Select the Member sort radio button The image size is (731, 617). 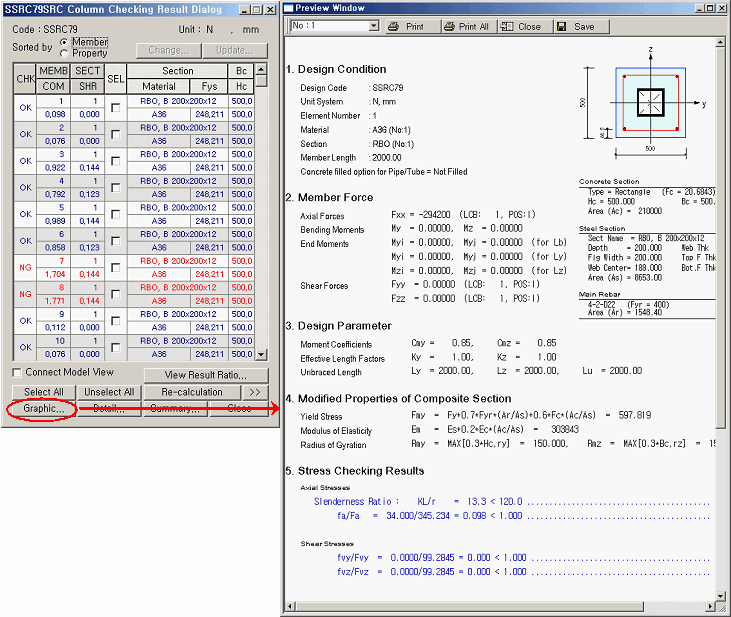[x=65, y=43]
